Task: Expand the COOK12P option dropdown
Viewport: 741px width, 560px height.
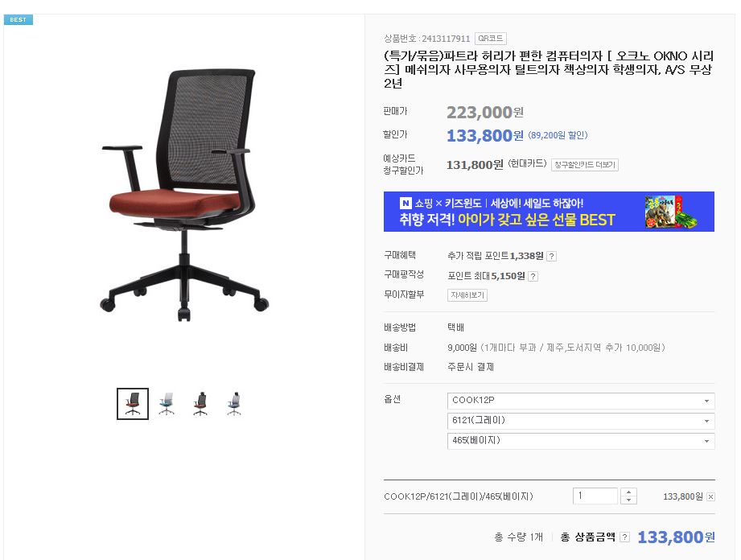Action: point(581,401)
